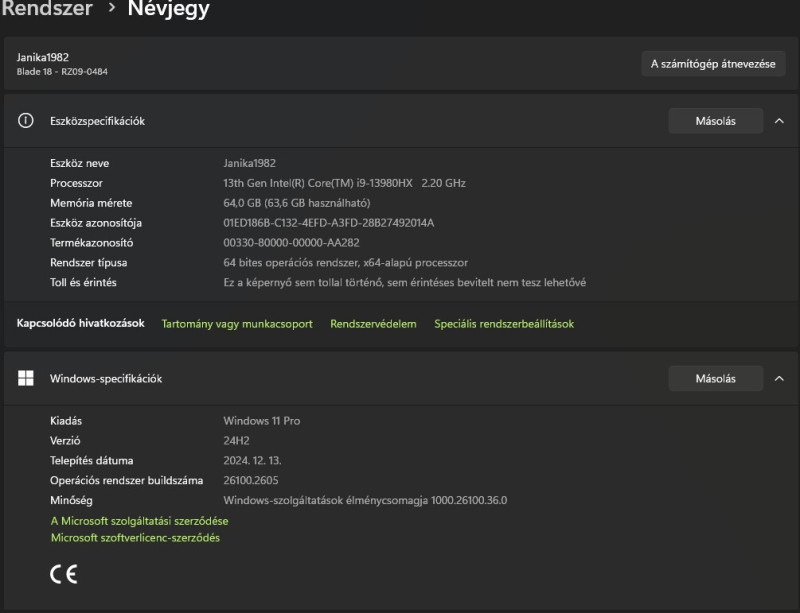
Task: Copy device specs with Másolás button
Action: coord(715,121)
